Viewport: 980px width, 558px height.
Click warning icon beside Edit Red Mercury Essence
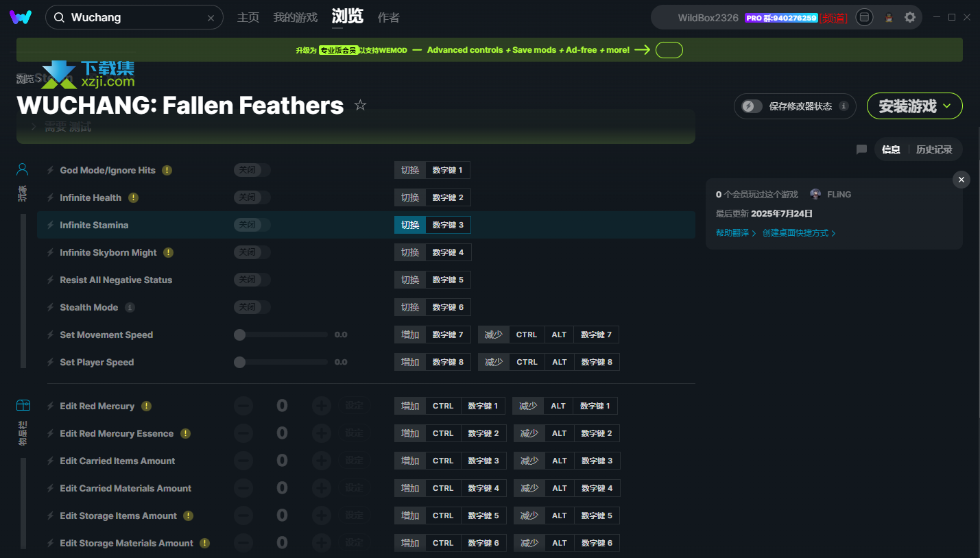point(185,433)
